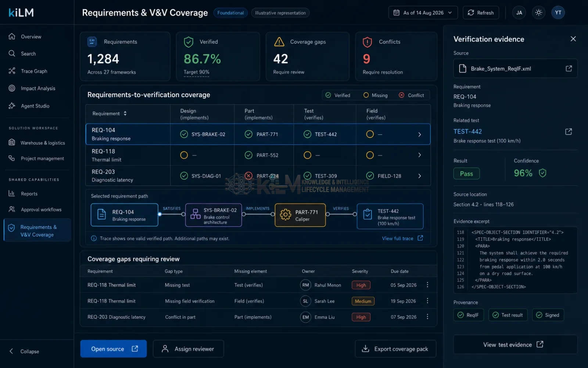Click the info icon beside trace note
The height and width of the screenshot is (368, 588).
94,238
